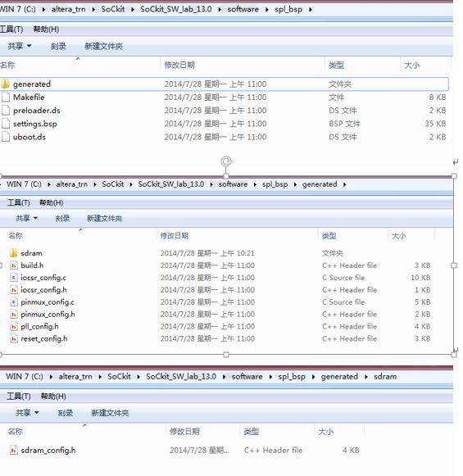Open 共享 dropdown in the sdram window
Screen dimensions: 463x476
(27, 413)
